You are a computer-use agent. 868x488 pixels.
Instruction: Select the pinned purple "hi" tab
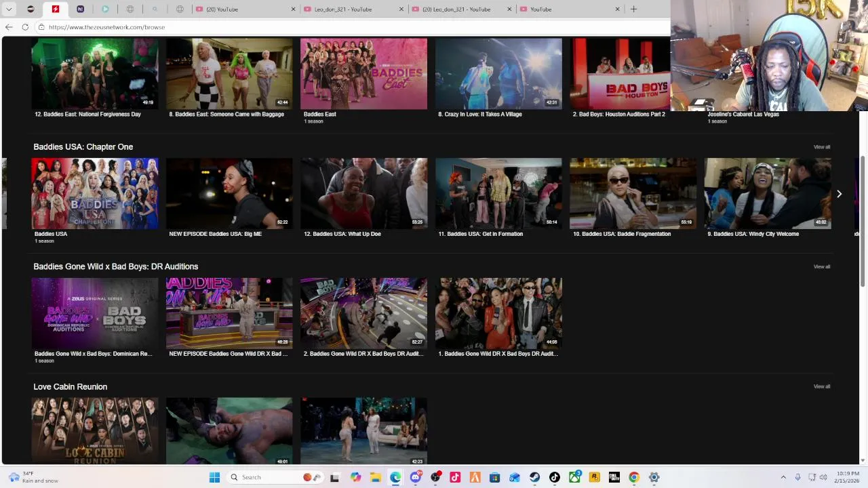(x=80, y=9)
